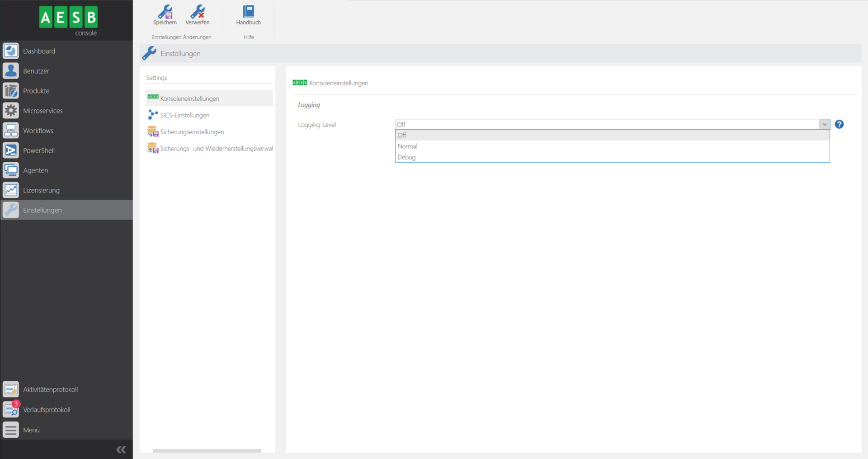Choose Debug from the logging list

[x=406, y=157]
